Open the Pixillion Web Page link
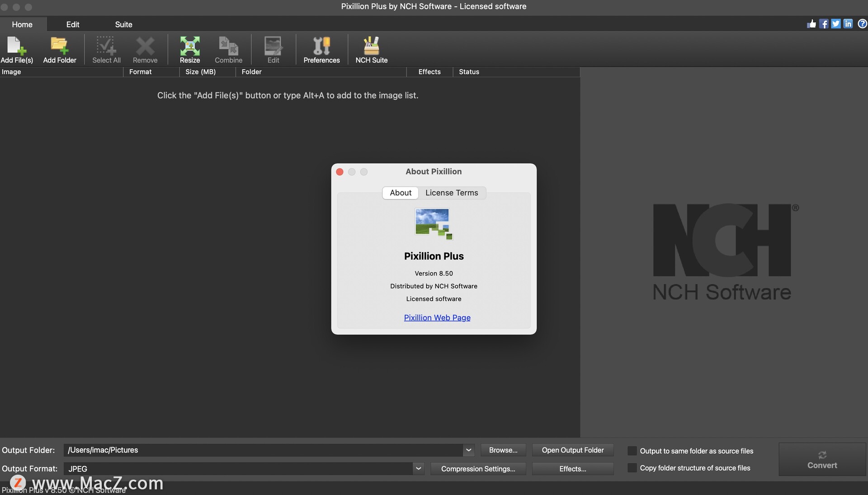This screenshot has height=495, width=868. click(437, 318)
